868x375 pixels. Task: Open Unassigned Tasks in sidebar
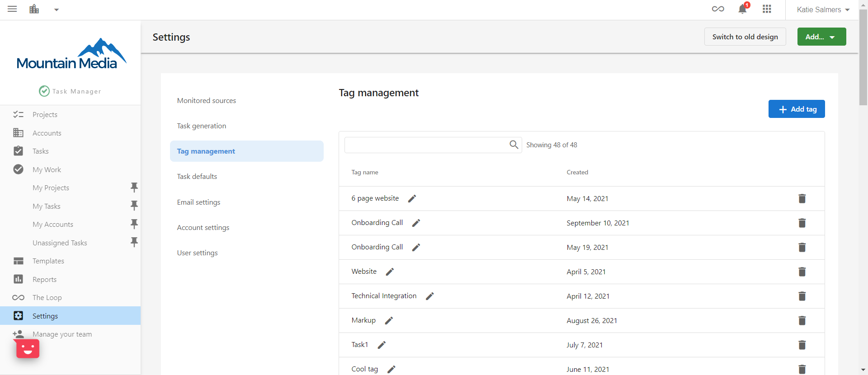pos(60,243)
